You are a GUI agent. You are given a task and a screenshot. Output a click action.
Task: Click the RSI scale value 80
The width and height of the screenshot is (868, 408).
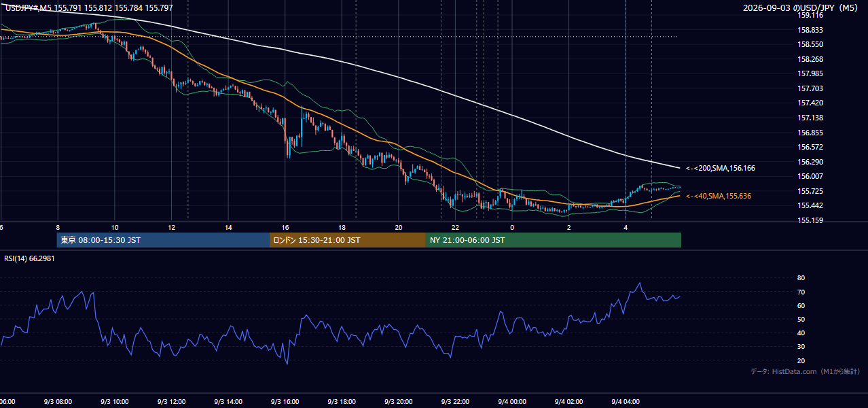click(x=801, y=278)
